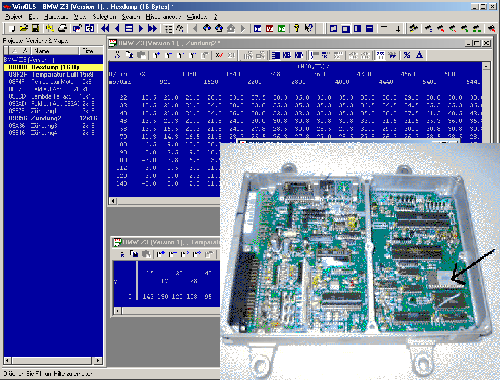Screen dimensions: 500x380
Task: Select the Zündung2 map entry in list
Action: click(53, 118)
